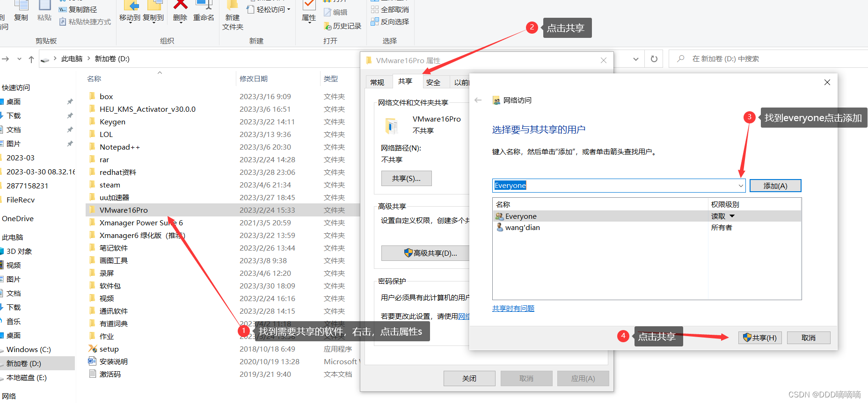The image size is (868, 403).
Task: Click 关闭 button in properties dialog
Action: 469,378
